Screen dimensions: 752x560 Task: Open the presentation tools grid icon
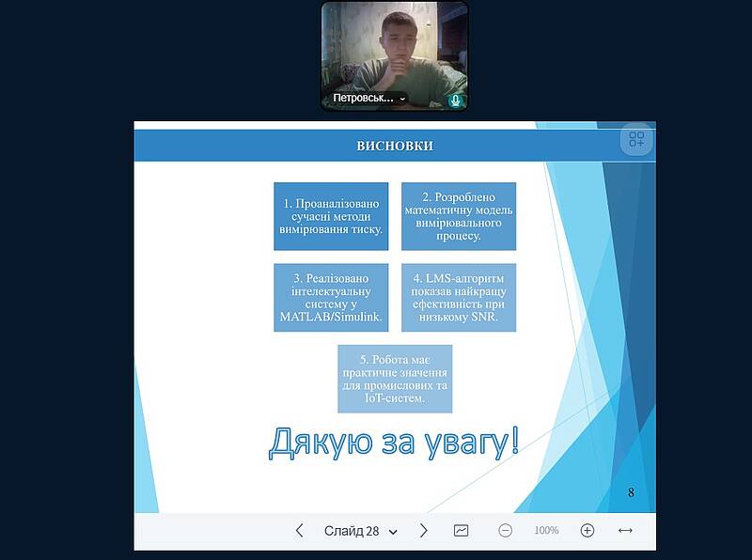coord(636,140)
